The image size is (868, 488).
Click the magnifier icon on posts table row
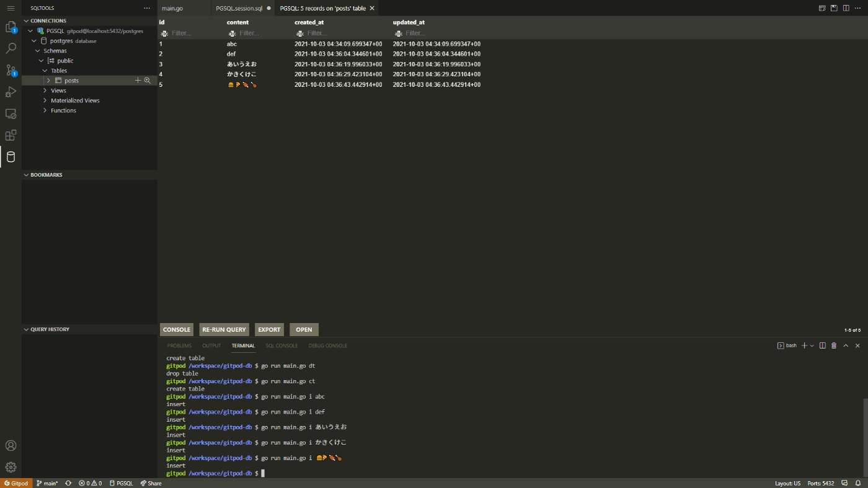[x=148, y=81]
